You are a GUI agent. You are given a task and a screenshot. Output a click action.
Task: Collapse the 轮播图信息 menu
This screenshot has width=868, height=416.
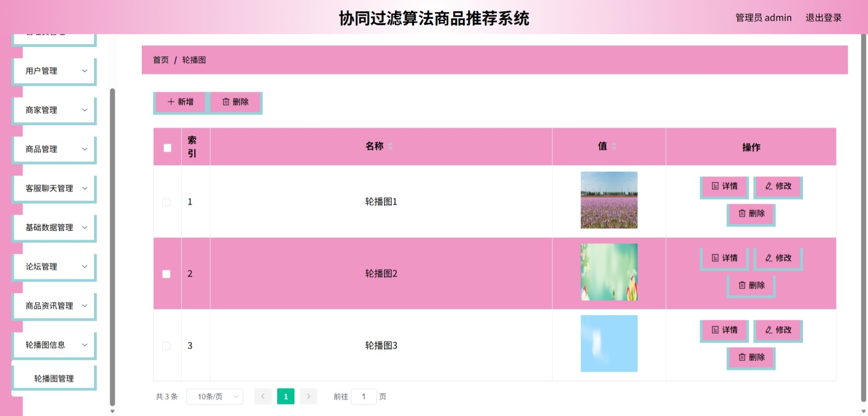pos(54,345)
